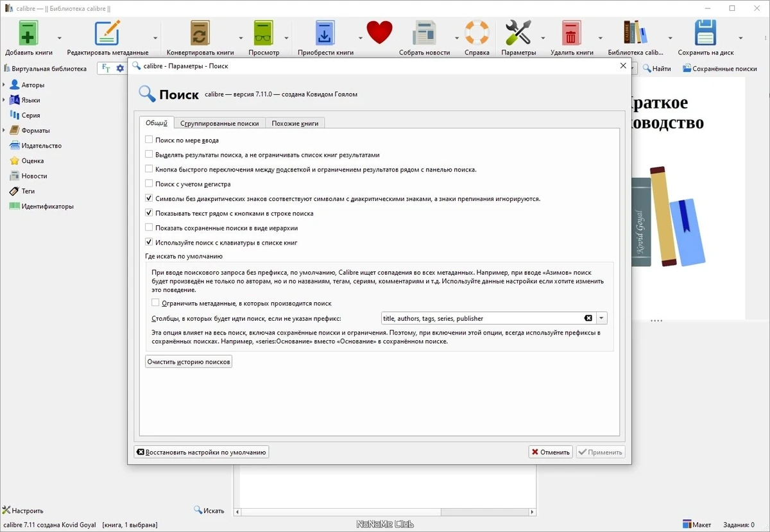Click Приобрести книги icon
The height and width of the screenshot is (532, 770).
point(325,33)
